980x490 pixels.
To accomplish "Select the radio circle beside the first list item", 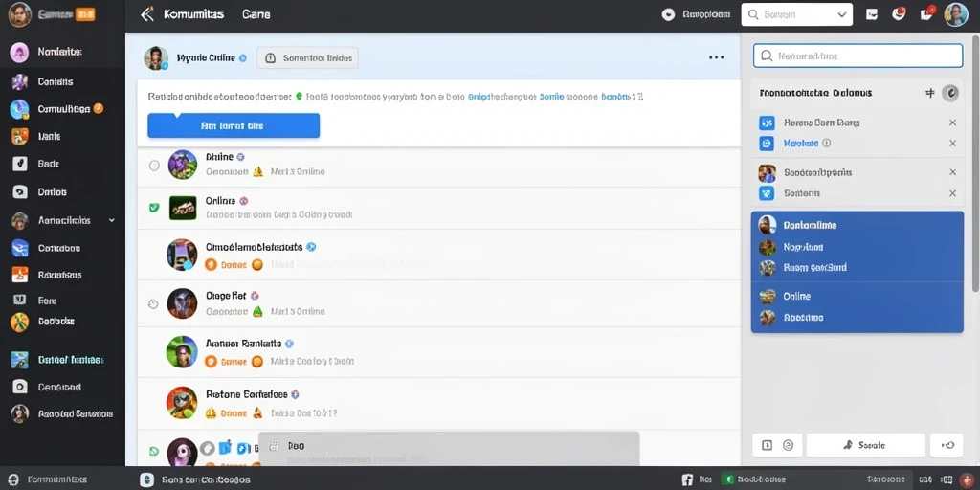I will [154, 166].
